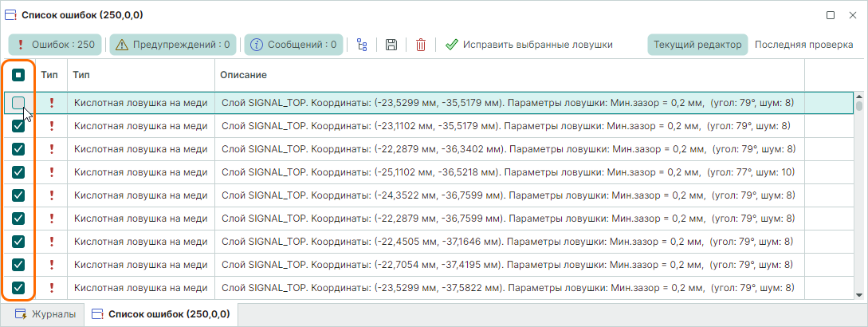Uncheck the row with coordinates -23,5299 мм, -37,5822 мм
This screenshot has width=868, height=327.
click(18, 288)
